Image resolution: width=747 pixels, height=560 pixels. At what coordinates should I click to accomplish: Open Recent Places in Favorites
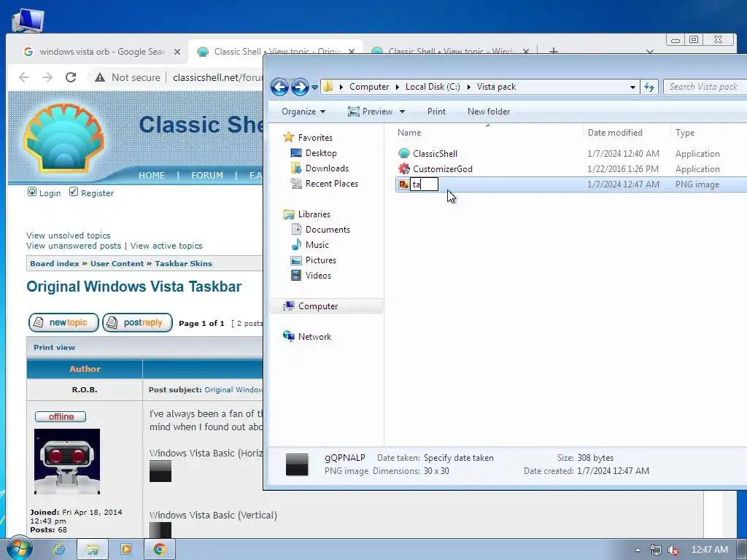point(332,183)
